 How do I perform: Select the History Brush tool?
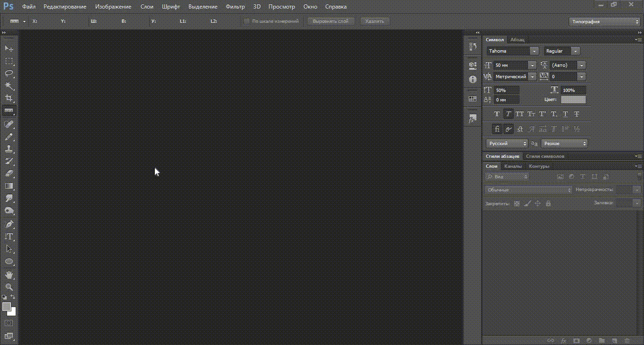[9, 161]
